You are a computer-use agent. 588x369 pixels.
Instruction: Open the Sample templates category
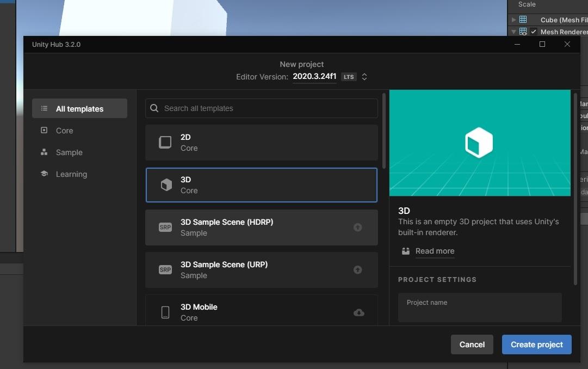[x=79, y=152]
